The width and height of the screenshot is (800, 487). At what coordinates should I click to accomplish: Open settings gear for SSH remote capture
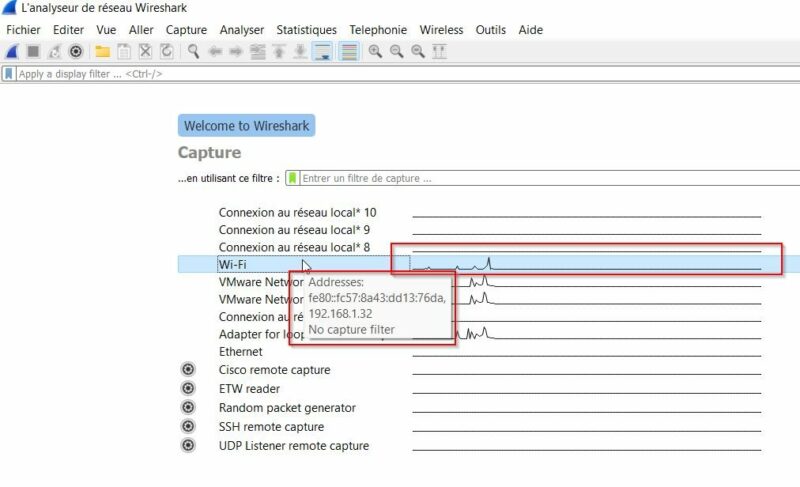(188, 426)
